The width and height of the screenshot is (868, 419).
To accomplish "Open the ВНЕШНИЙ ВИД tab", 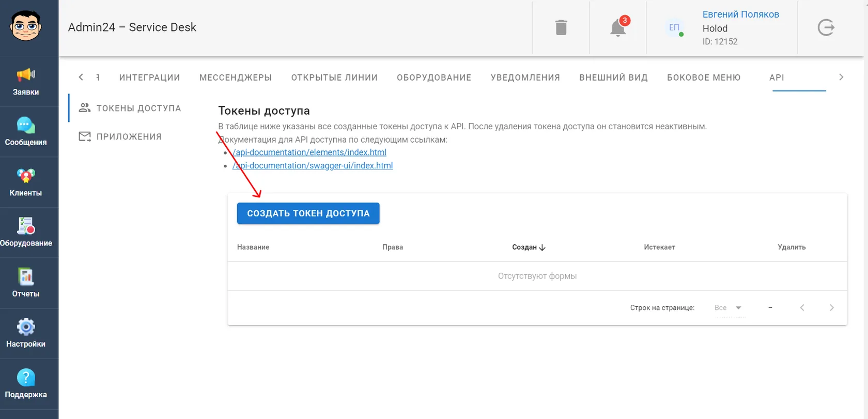I will [x=613, y=77].
